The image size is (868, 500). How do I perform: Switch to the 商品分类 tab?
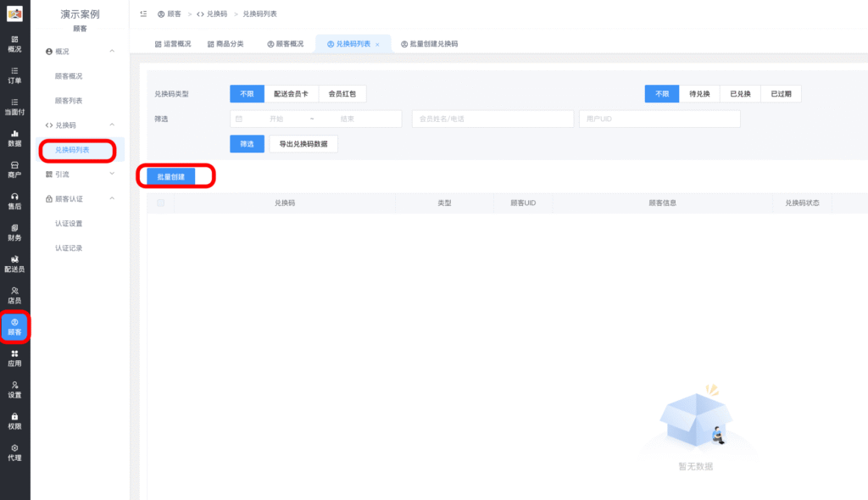[x=225, y=43]
